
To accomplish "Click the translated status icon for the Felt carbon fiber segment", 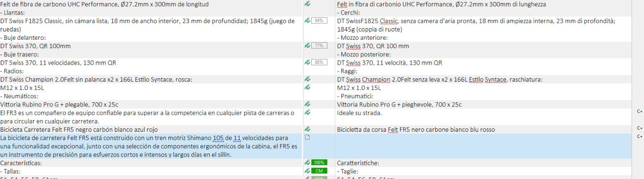I will (x=307, y=4).
